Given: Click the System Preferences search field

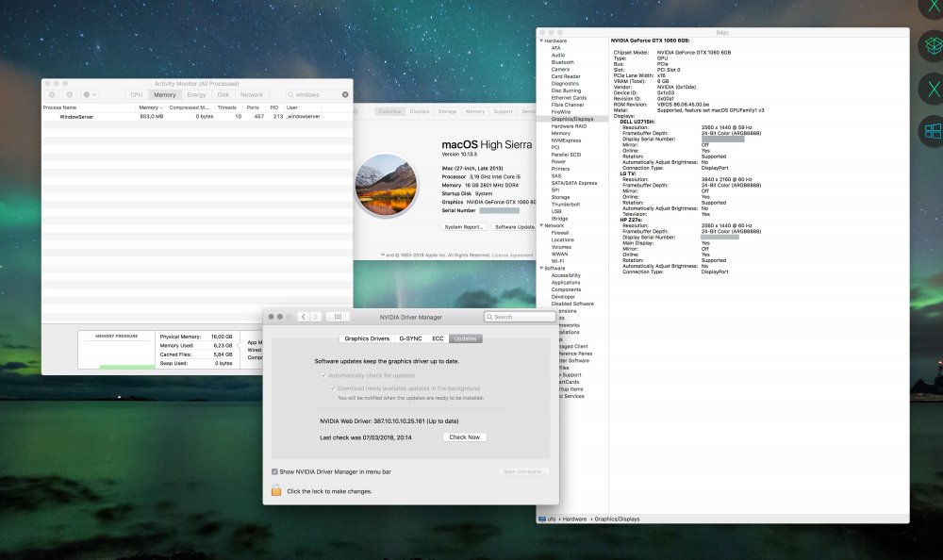Looking at the screenshot, I should [520, 317].
